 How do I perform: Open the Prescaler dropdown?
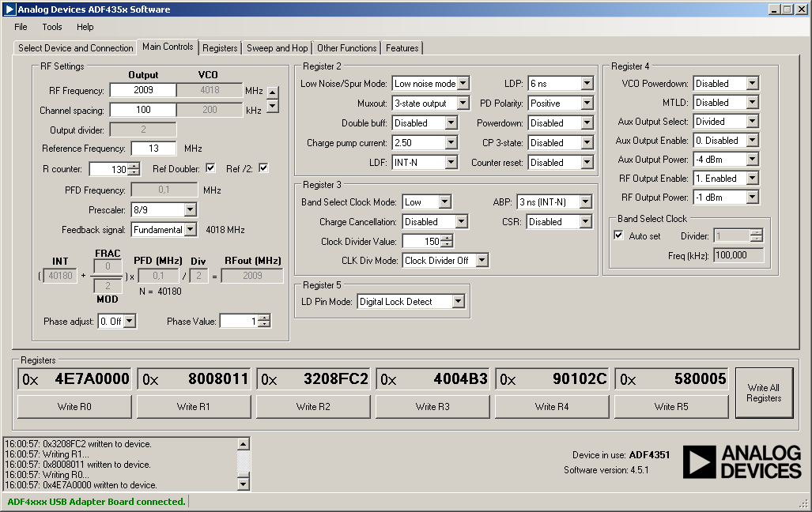[190, 209]
